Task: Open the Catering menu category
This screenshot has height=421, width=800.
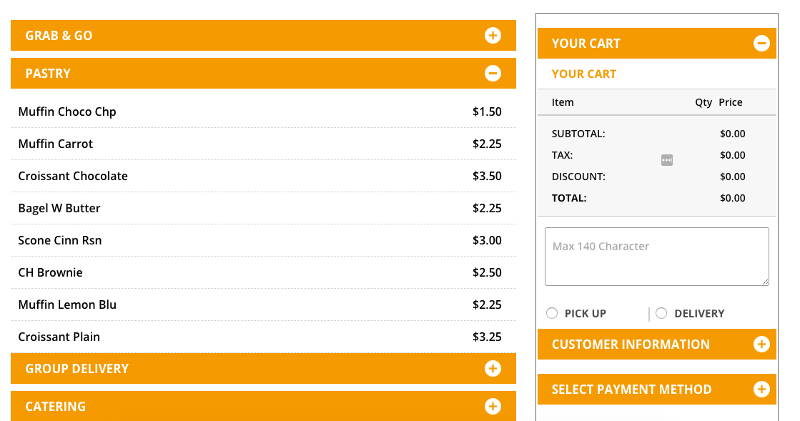Action: pyautogui.click(x=263, y=406)
